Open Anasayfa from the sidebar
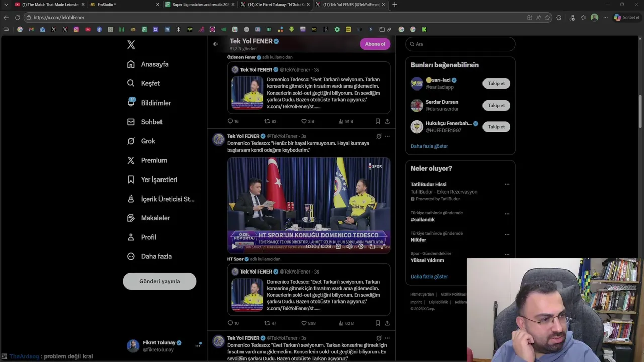Screen dimensions: 644x362 [148, 64]
